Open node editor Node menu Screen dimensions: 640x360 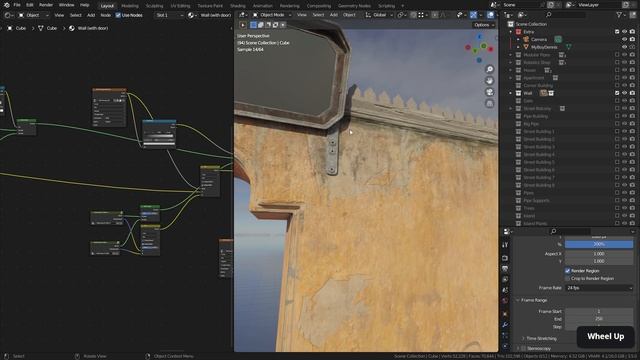click(x=105, y=15)
